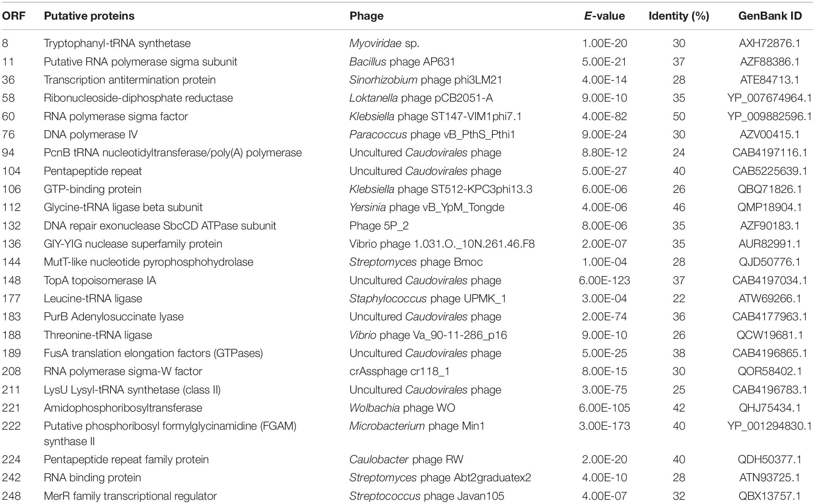Select the Pentapeptide repeat family protein cell
Screen dimensions: 815x504
(126, 459)
